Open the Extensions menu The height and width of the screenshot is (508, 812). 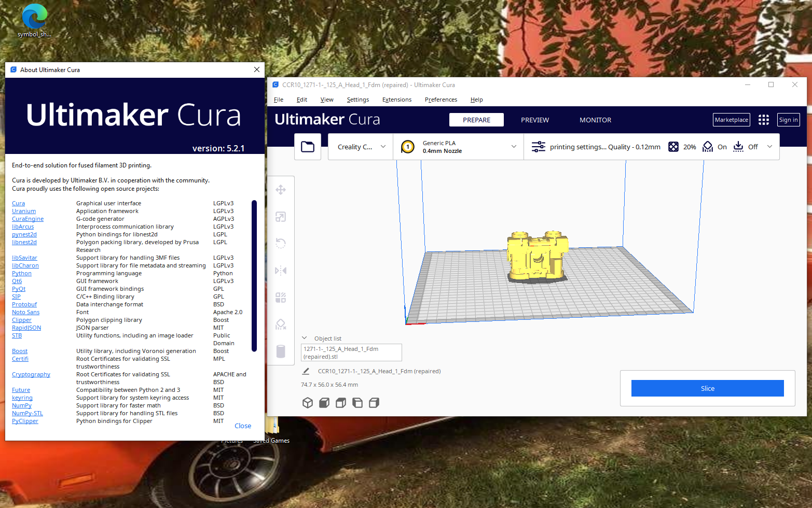[396, 100]
